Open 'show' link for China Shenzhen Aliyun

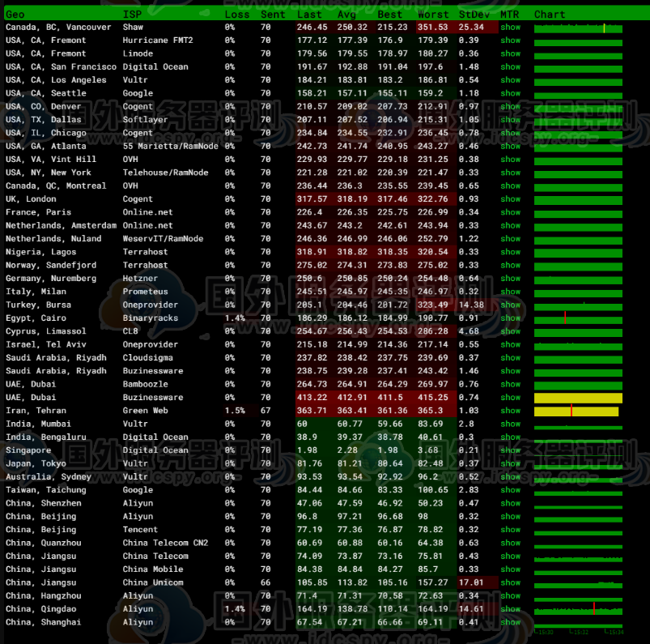click(x=510, y=503)
